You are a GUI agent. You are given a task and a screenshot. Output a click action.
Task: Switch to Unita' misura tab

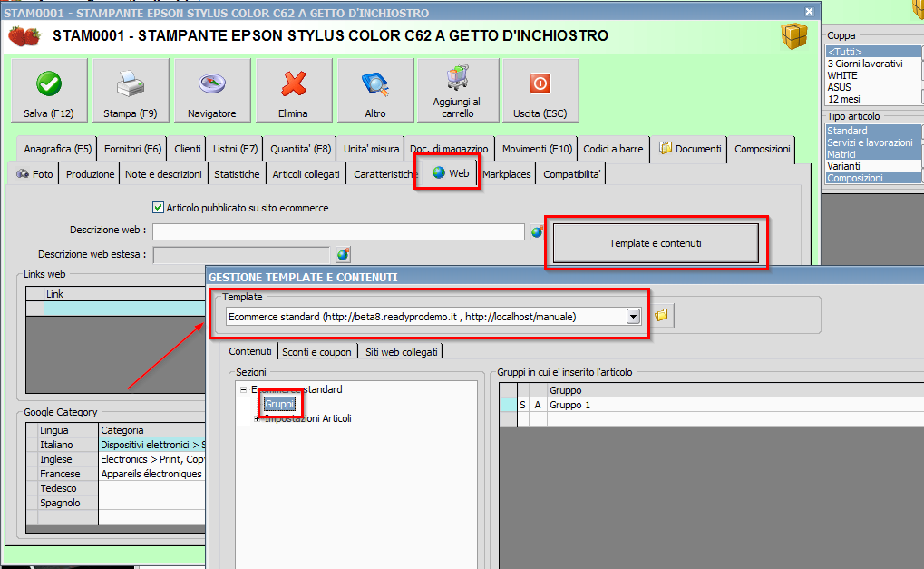tap(371, 149)
